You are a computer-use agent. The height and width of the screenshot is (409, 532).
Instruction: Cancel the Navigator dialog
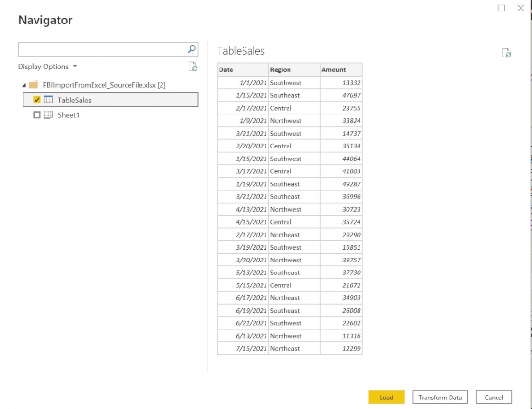[494, 397]
